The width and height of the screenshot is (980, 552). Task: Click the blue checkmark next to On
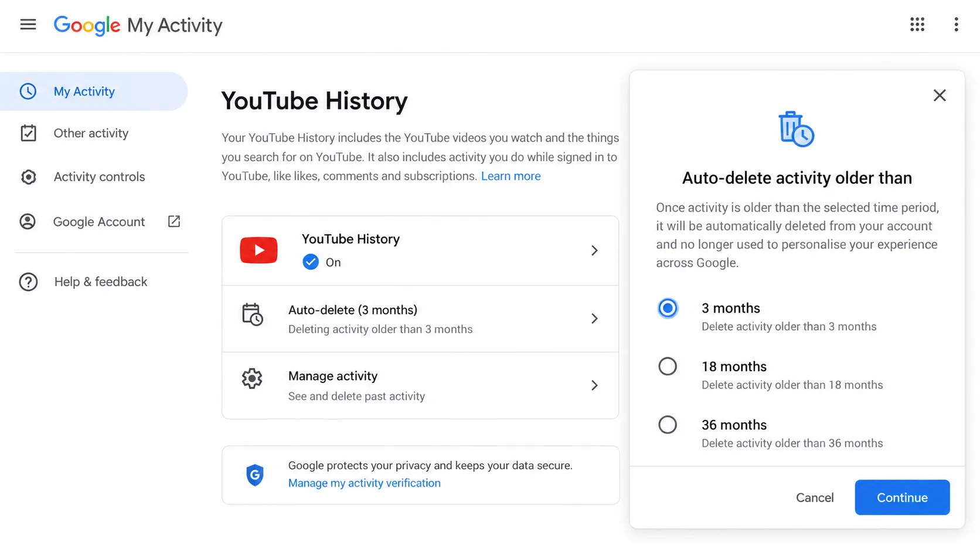[311, 262]
